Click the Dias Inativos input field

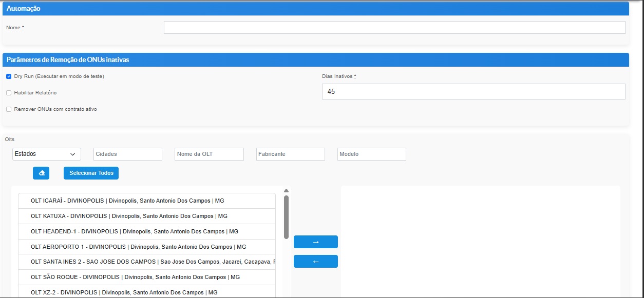click(x=473, y=91)
